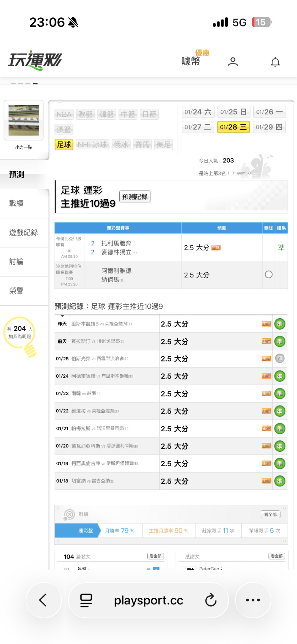Tap the user avatar thumbnail 小力一點
The width and height of the screenshot is (297, 644).
(24, 120)
